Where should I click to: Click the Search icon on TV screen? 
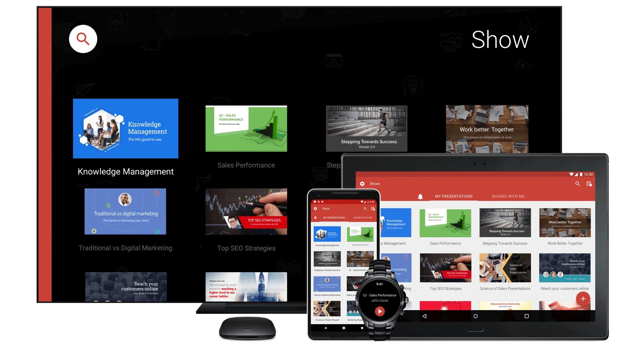[84, 40]
